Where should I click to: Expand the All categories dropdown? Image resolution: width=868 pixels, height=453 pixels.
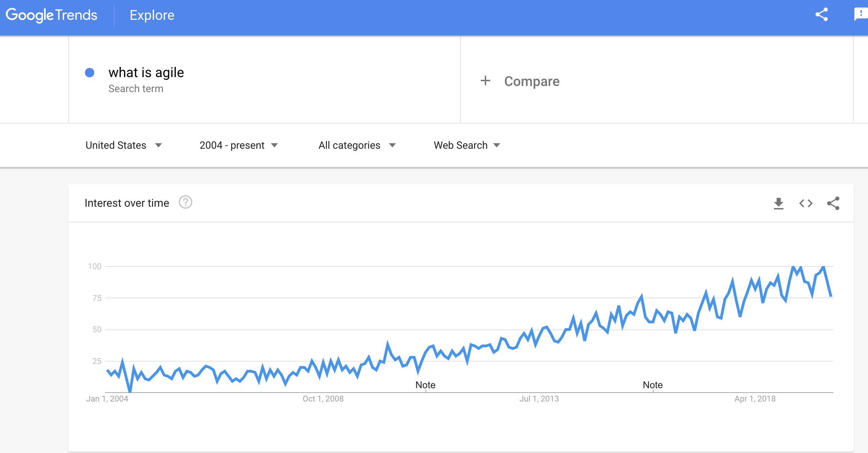(x=357, y=145)
